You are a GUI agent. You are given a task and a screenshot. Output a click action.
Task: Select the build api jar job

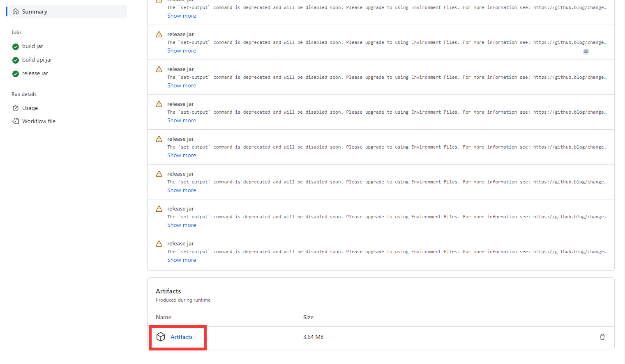[x=37, y=60]
